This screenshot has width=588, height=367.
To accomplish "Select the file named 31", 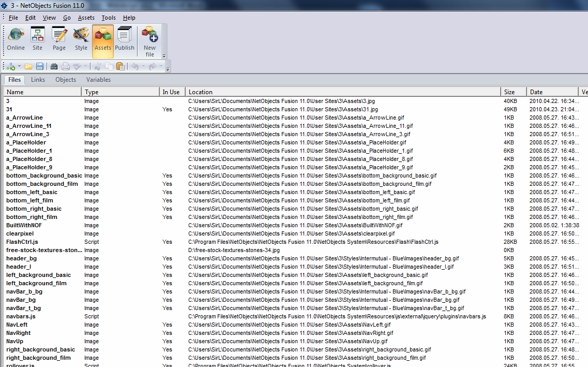I will 9,109.
